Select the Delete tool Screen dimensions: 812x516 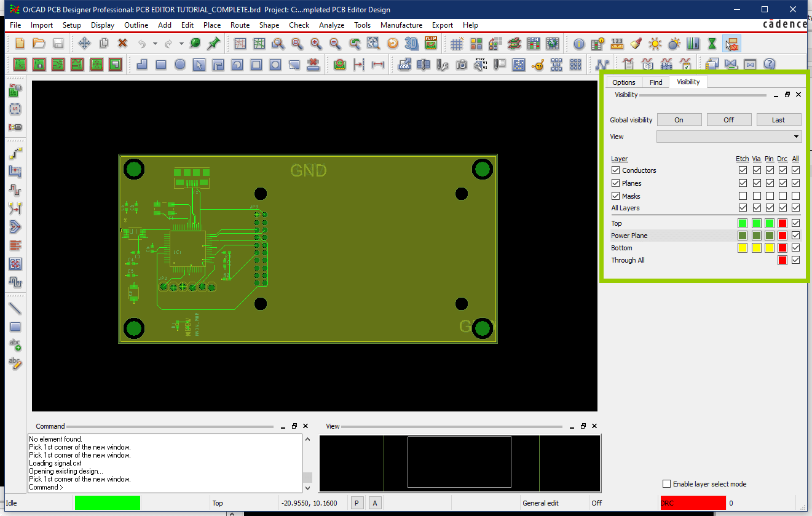122,44
